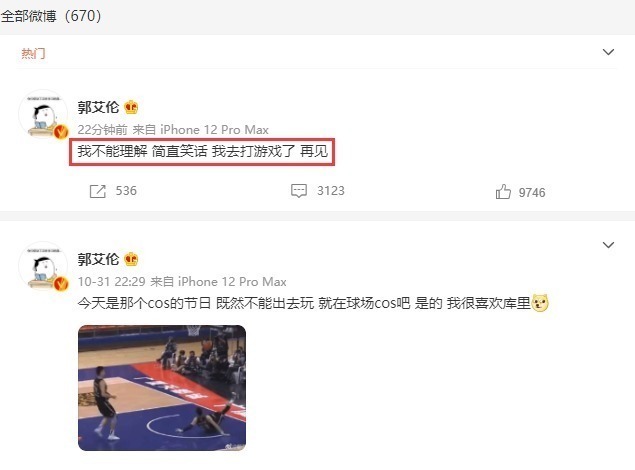Select the 热门 tab
The height and width of the screenshot is (470, 635).
point(33,53)
